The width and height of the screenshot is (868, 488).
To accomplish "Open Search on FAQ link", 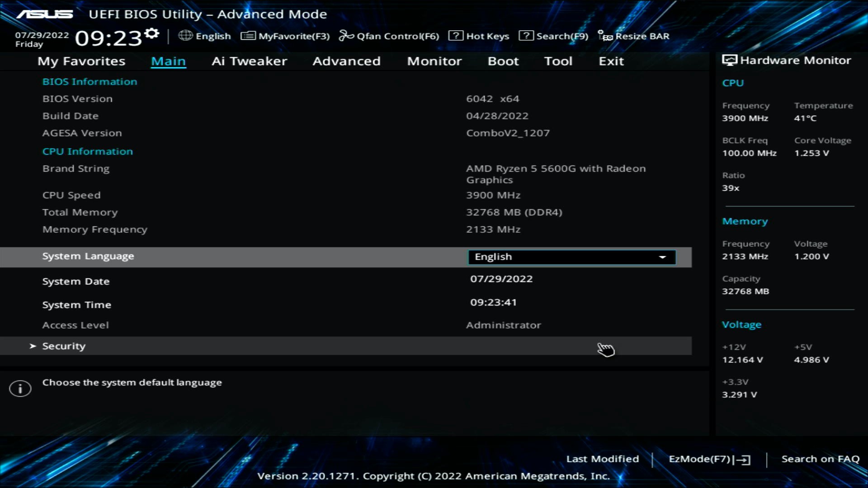I will point(820,459).
